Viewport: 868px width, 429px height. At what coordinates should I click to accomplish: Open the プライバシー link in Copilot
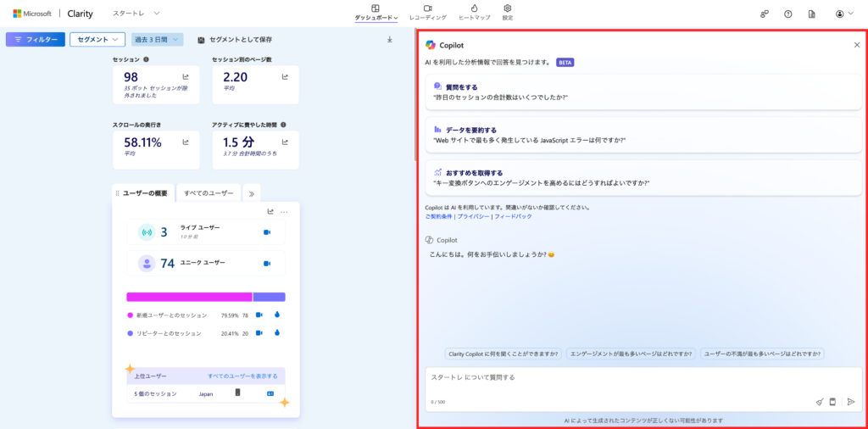click(x=473, y=216)
